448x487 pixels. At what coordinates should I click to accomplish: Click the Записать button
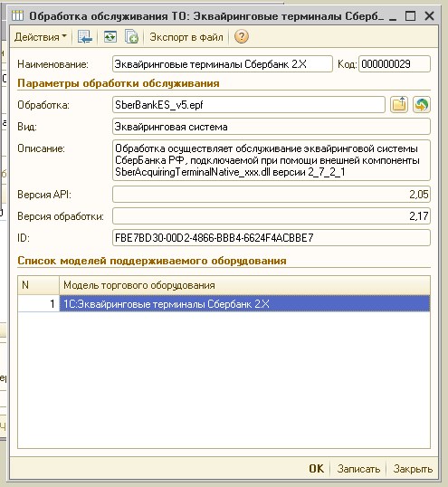click(358, 469)
